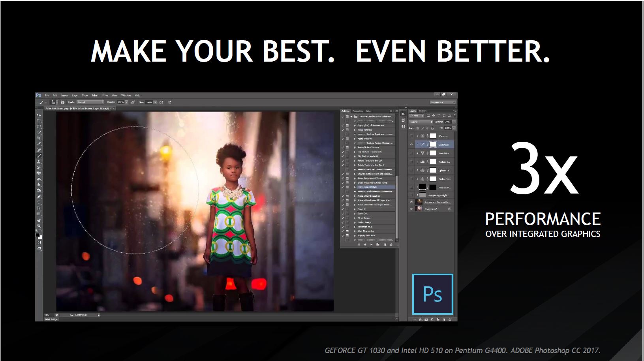Switch to the Properties tab

[358, 111]
